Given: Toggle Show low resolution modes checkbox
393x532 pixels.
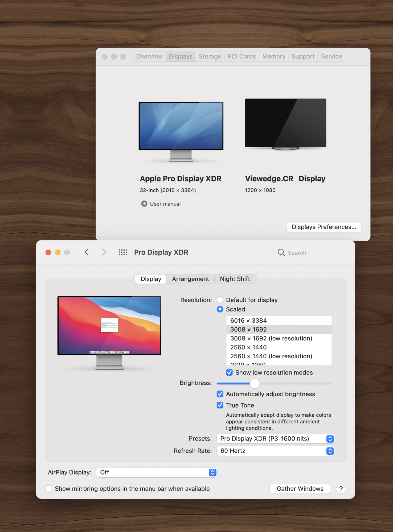Looking at the screenshot, I should (229, 372).
